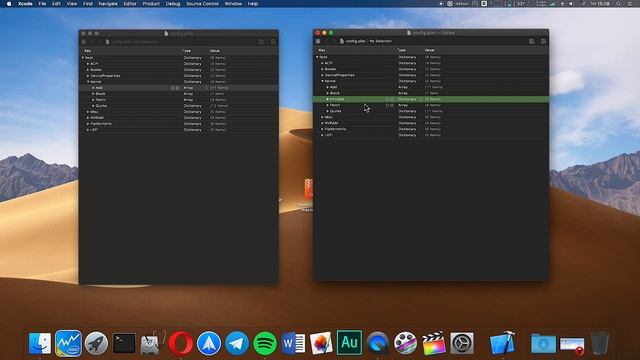The height and width of the screenshot is (360, 640).
Task: Collapse the Root node in the Edited window
Action: coord(317,57)
